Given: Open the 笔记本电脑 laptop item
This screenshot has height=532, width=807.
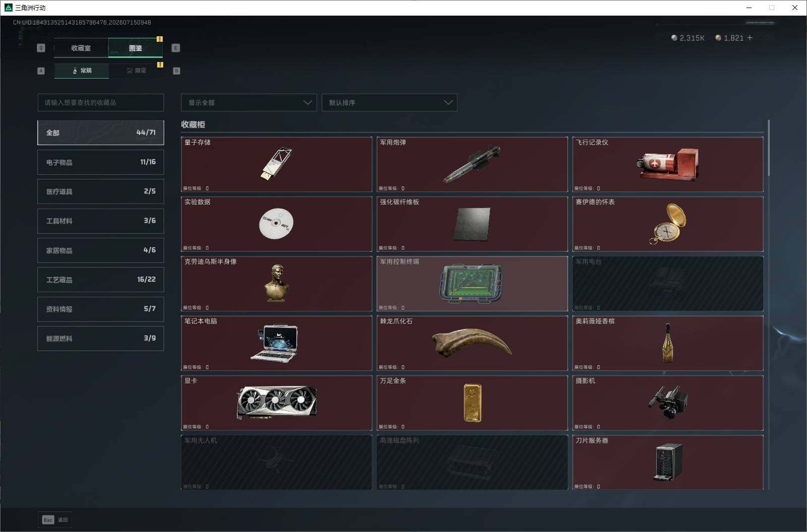Looking at the screenshot, I should [x=277, y=343].
